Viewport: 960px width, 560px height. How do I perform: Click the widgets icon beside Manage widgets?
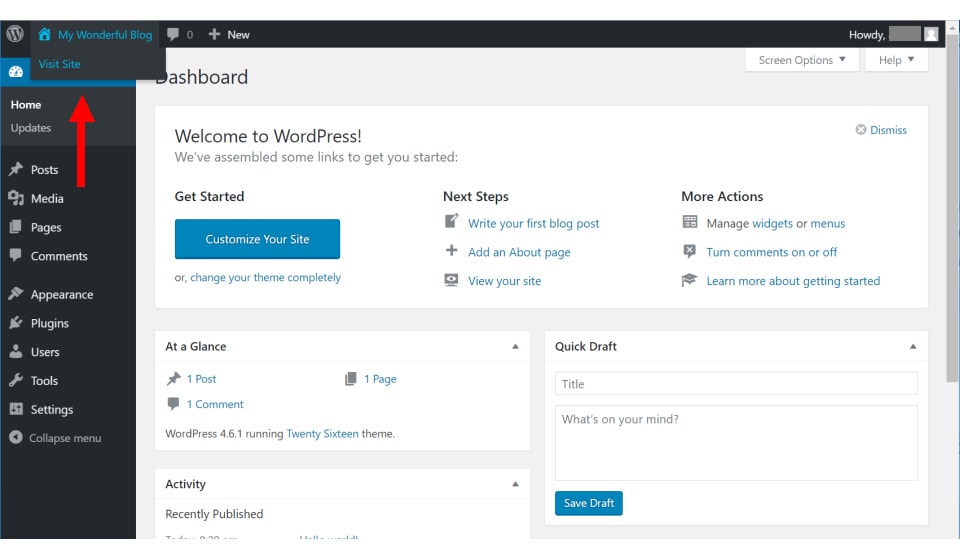(690, 222)
